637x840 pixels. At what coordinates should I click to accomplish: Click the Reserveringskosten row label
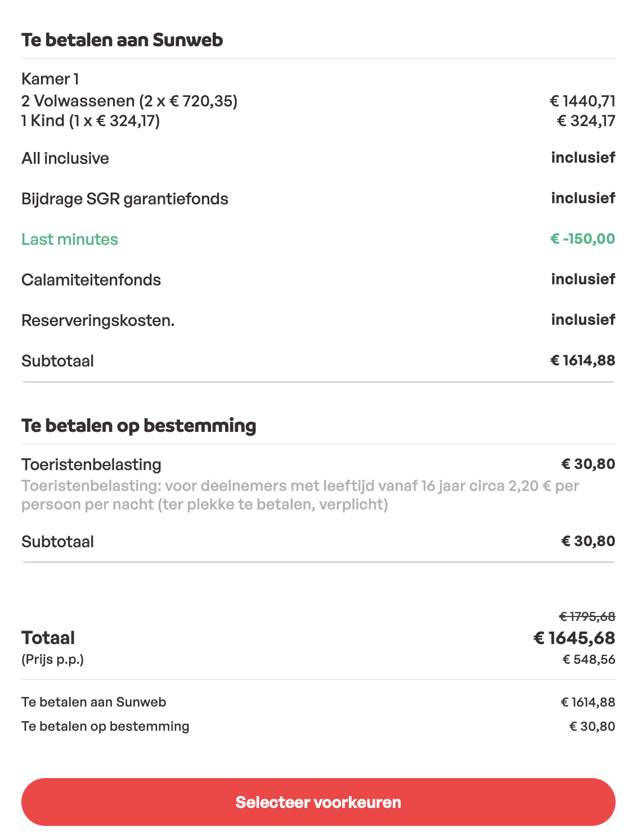pyautogui.click(x=98, y=320)
